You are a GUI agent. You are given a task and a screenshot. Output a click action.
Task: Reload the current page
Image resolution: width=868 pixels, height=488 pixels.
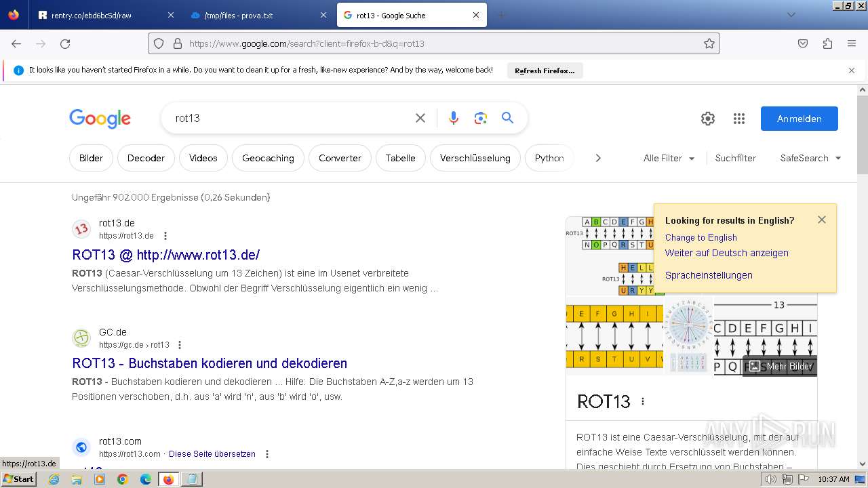tap(65, 43)
